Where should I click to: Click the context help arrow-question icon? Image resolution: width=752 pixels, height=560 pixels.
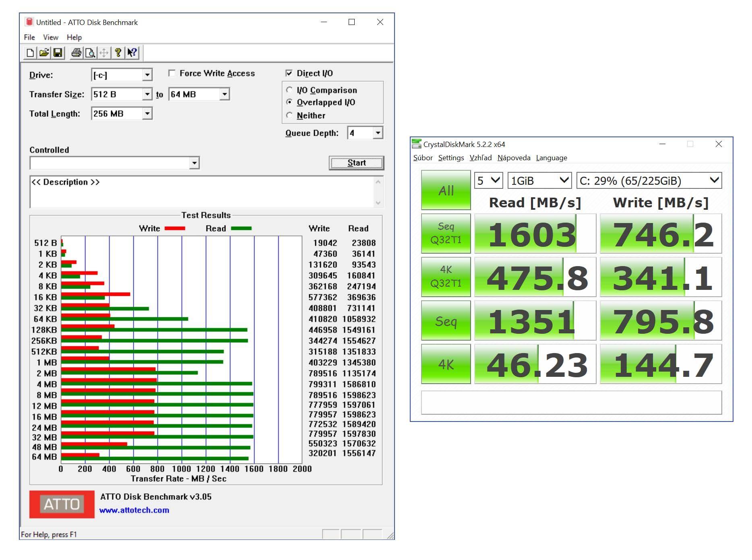click(132, 53)
